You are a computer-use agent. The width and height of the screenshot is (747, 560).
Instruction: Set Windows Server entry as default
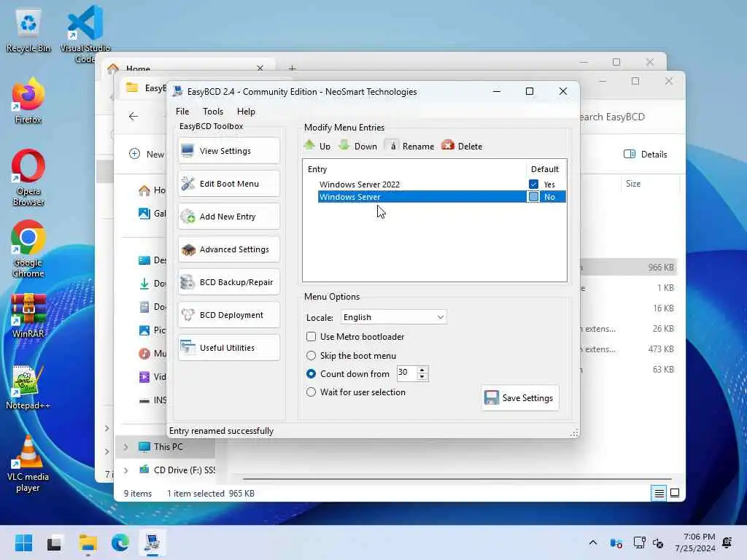click(533, 197)
